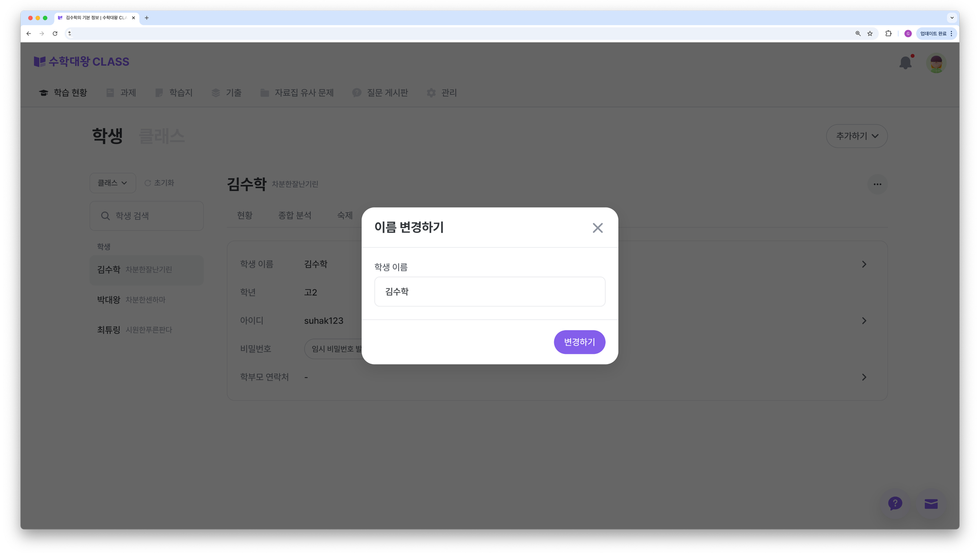Screen dimensions: 980x553
Task: Switch to 숙제 tab
Action: pyautogui.click(x=345, y=215)
